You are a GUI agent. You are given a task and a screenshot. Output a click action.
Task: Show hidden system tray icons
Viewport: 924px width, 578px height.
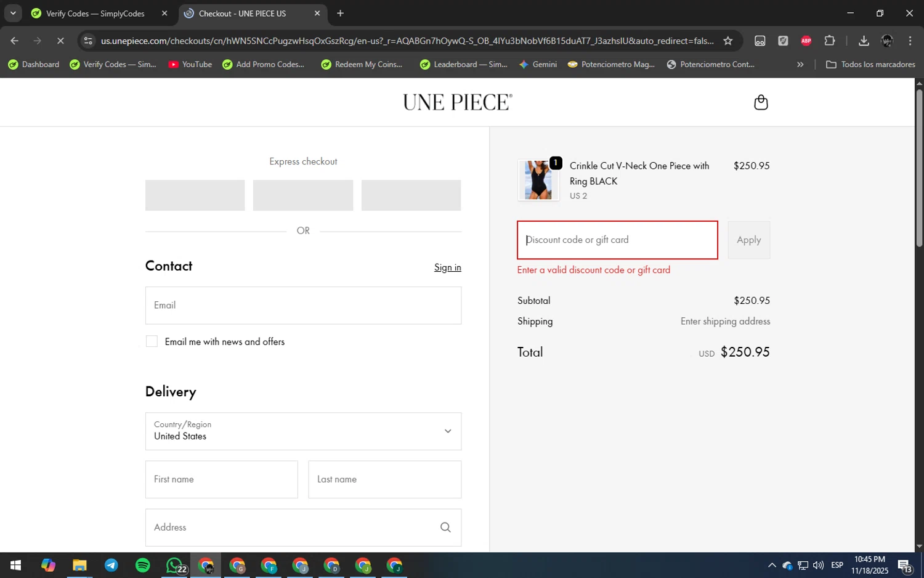(x=772, y=565)
